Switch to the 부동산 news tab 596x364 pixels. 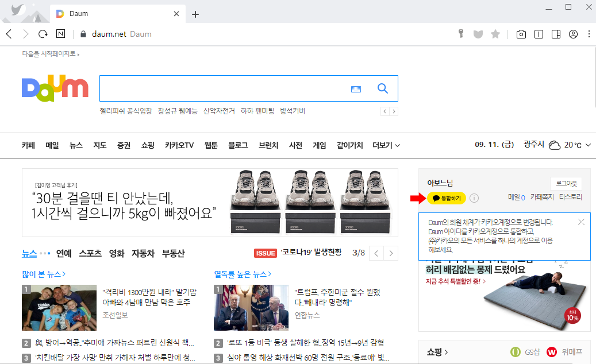(x=174, y=253)
